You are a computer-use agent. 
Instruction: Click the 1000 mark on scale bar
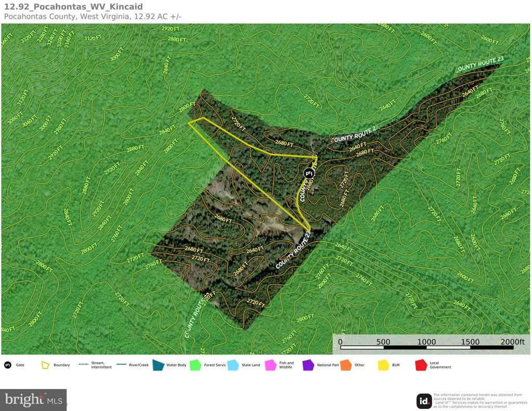427,341
